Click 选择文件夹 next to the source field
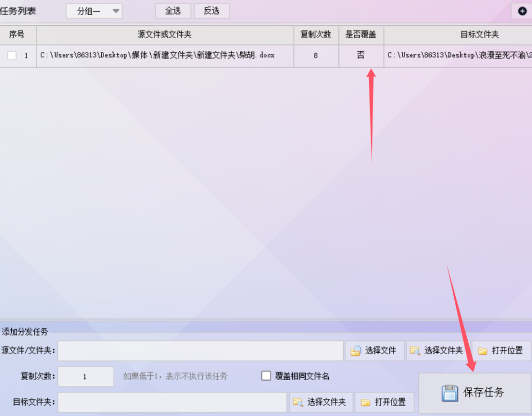Viewport: 532px width, 416px height. [x=437, y=351]
